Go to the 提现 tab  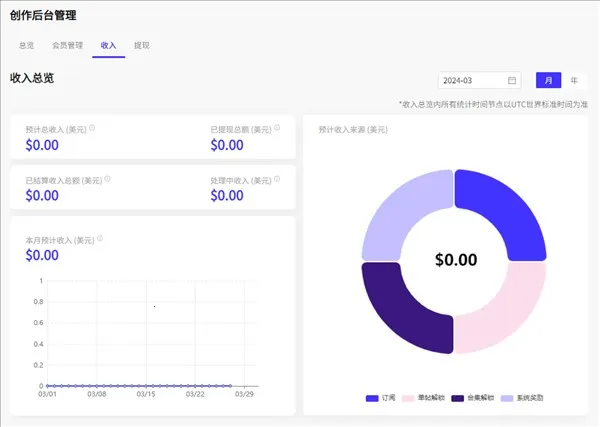(141, 45)
